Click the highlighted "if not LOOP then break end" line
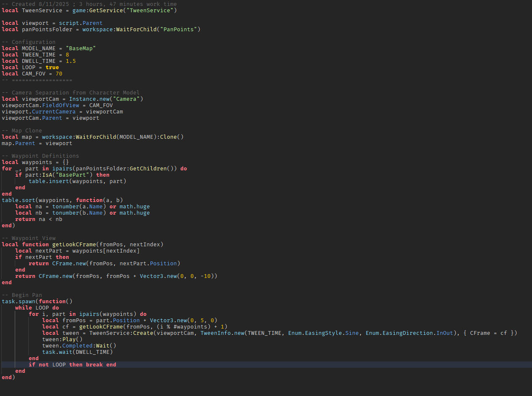Screen dimensions: 532x396 tap(72, 364)
